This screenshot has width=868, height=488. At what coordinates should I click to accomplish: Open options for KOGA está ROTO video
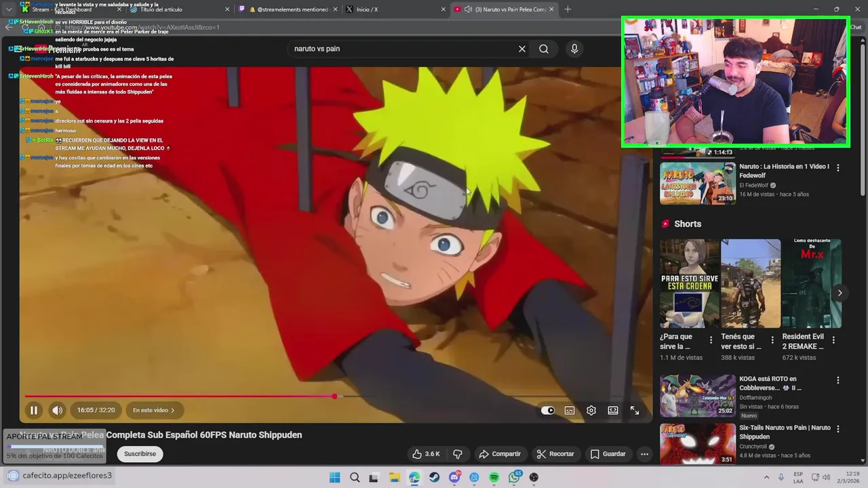[x=838, y=380]
